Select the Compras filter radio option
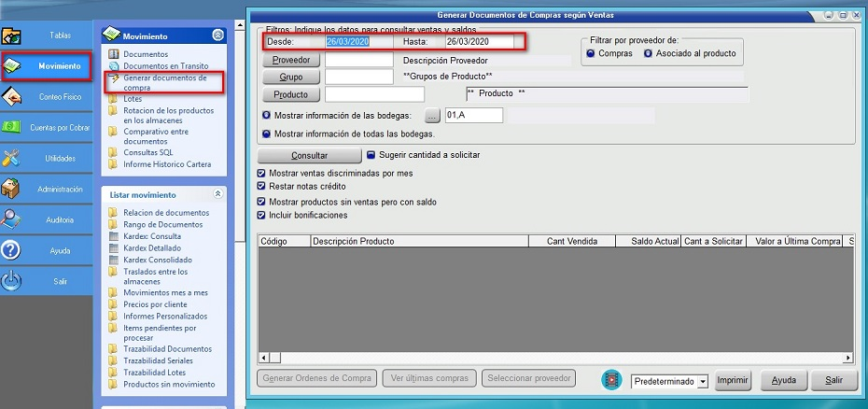 (592, 54)
